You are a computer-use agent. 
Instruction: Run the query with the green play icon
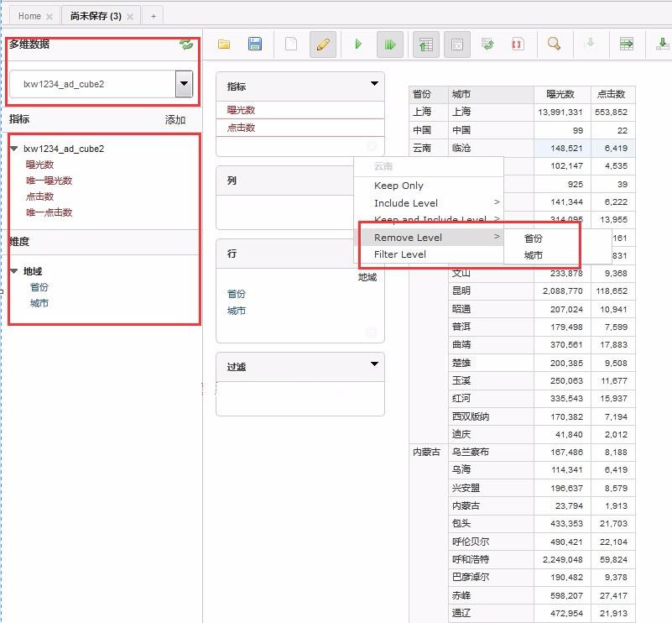pyautogui.click(x=358, y=44)
